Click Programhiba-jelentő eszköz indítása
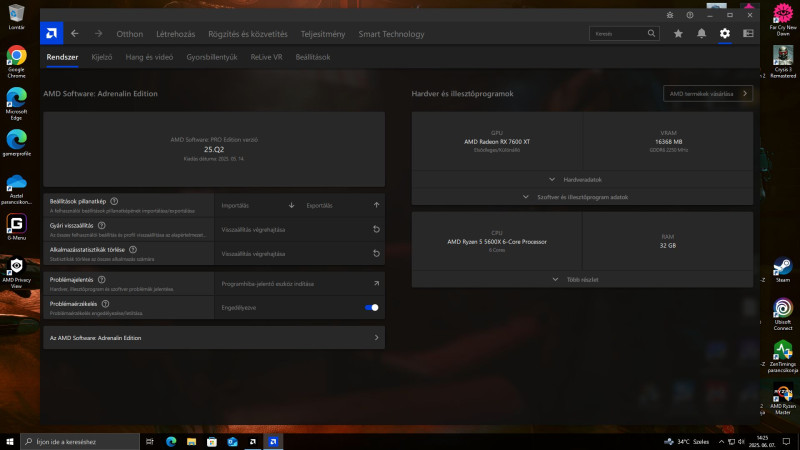The image size is (800, 450). tap(299, 284)
